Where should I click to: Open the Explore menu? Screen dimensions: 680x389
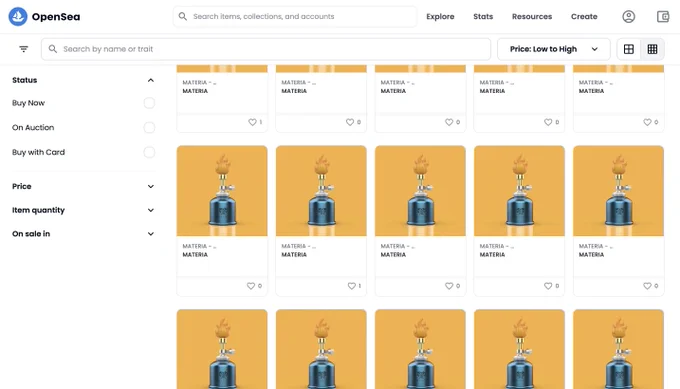coord(440,16)
